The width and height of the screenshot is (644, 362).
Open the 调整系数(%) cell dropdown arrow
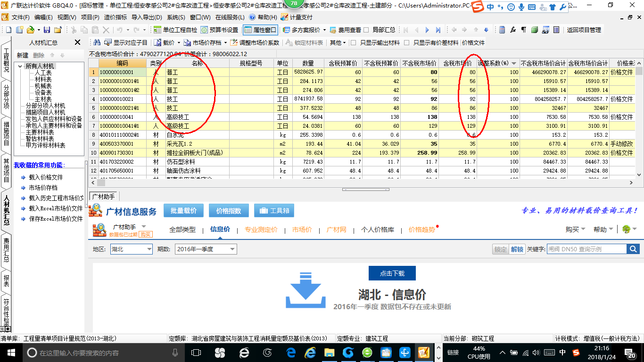[513, 63]
